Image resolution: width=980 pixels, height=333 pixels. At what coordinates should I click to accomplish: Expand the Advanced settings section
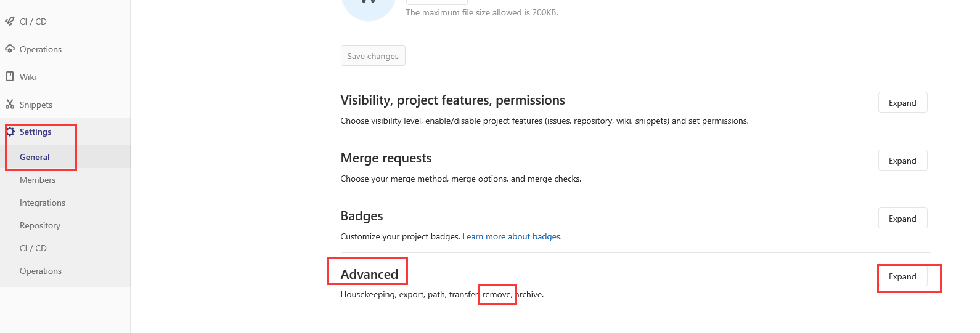coord(902,276)
